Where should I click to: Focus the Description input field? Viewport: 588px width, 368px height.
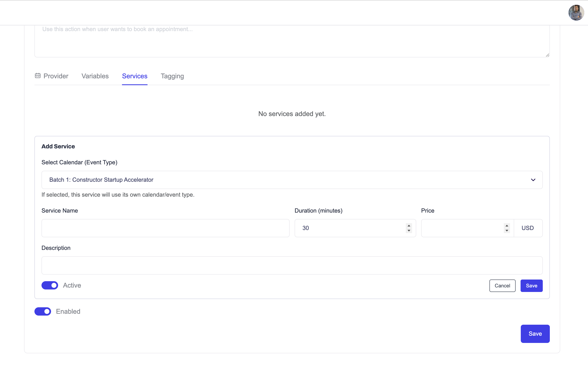(x=292, y=265)
